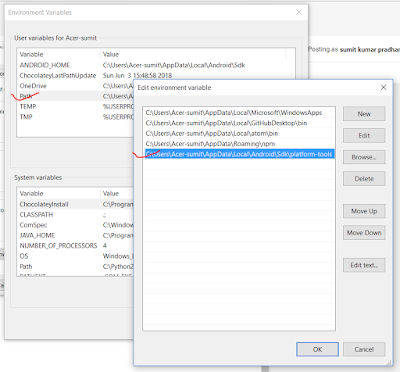
Task: Select ChocolateyInstall system variable row
Action: tap(76, 204)
